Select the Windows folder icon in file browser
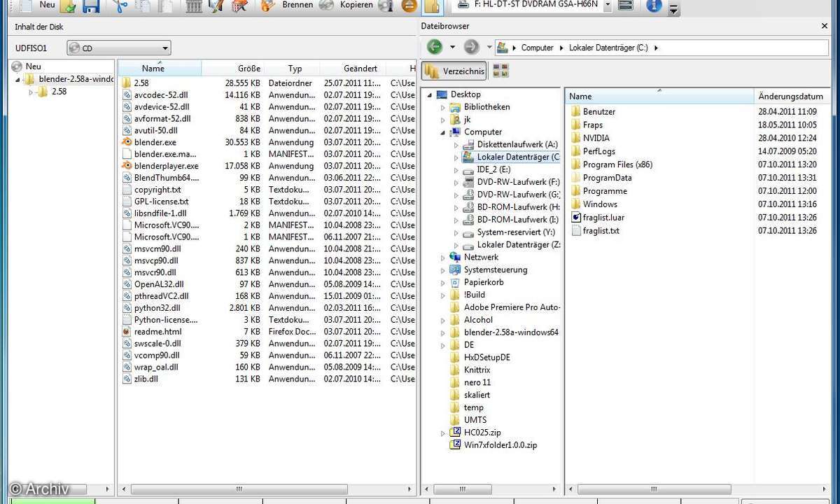This screenshot has width=840, height=504. 576,204
